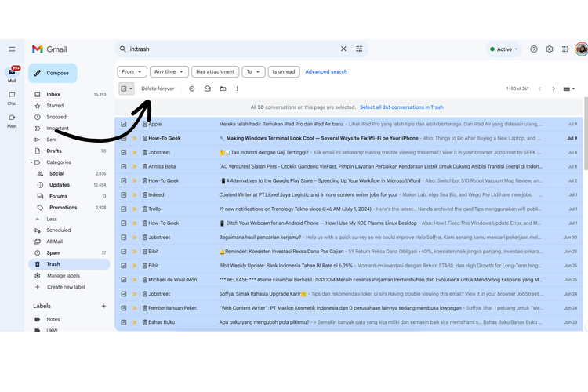Open the main menu hamburger icon
The image size is (588, 392).
pos(12,49)
